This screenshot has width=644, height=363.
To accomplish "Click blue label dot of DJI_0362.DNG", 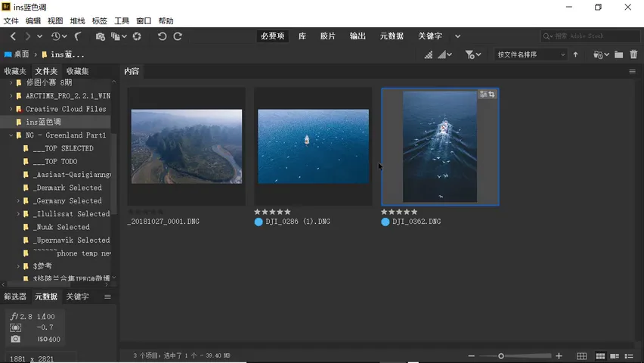I will coord(385,222).
